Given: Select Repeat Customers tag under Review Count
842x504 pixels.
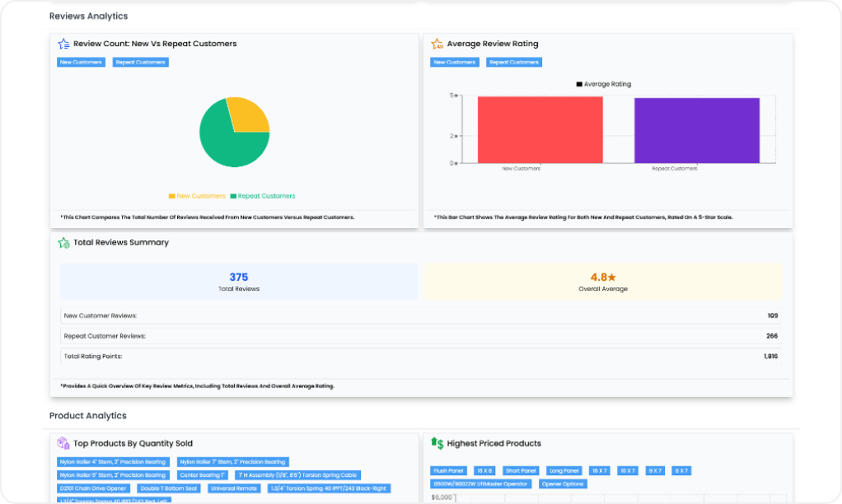Looking at the screenshot, I should tap(140, 63).
